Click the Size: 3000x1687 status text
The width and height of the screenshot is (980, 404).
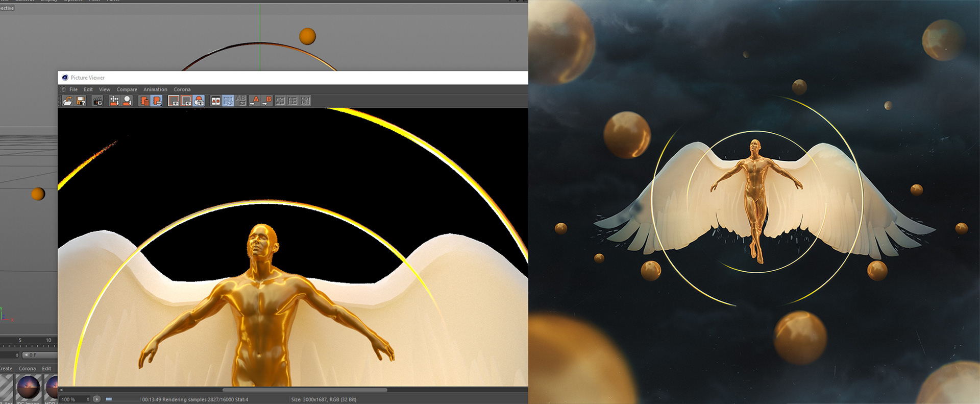tap(324, 399)
